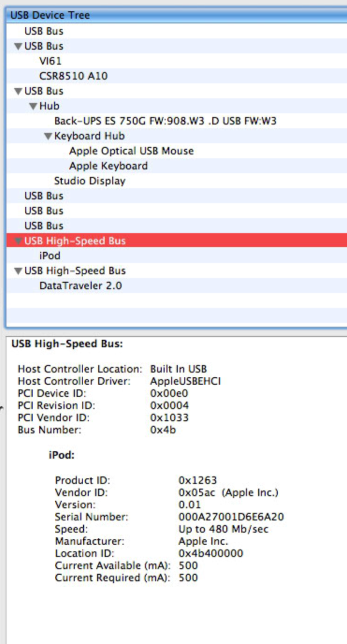This screenshot has width=347, height=644.
Task: Select the Back-UPS ES 750G device
Action: 165,121
